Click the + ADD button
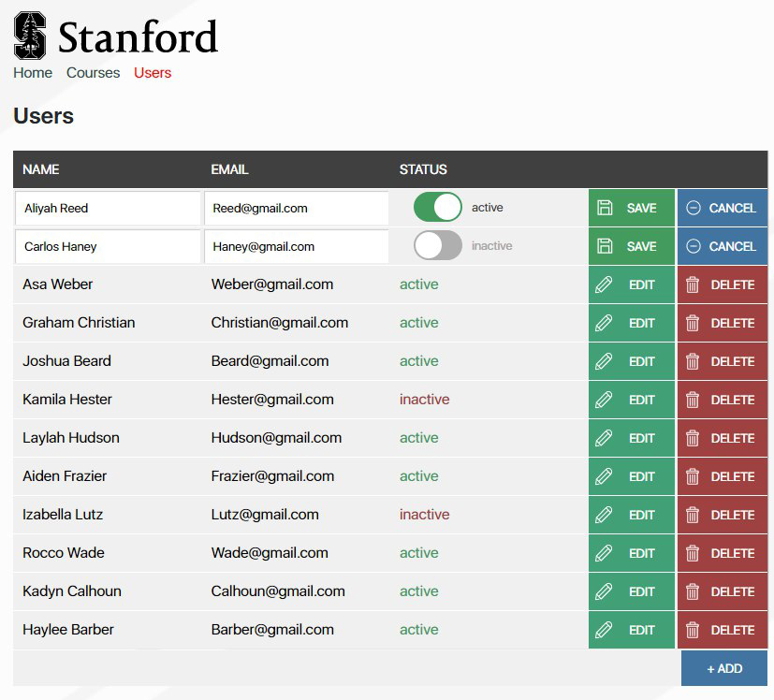Screen dimensions: 774x700 coord(723,668)
